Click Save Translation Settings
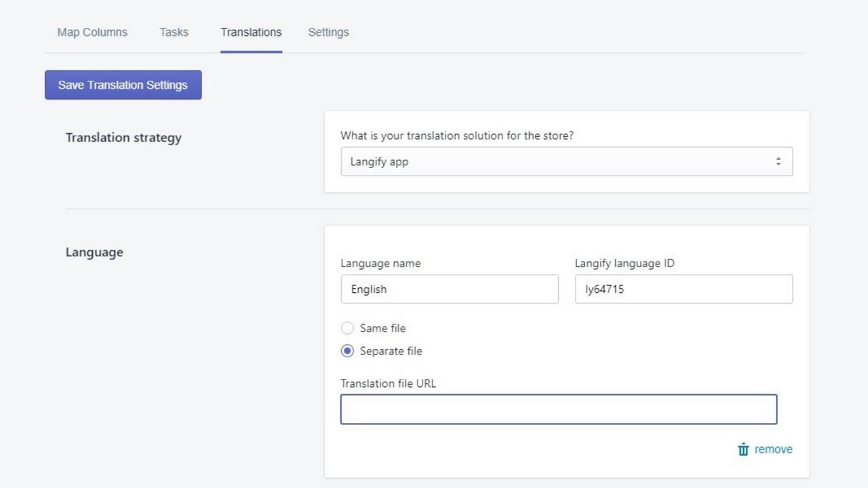Screen dimensions: 868x488 [123, 85]
